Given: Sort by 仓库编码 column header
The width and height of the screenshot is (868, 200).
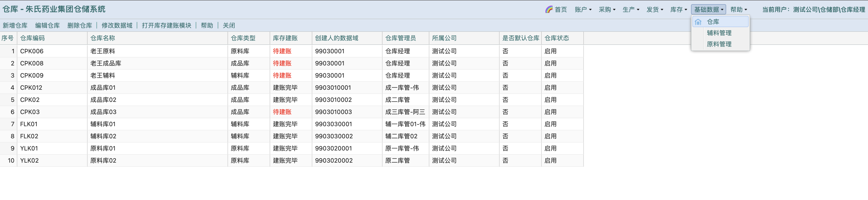Looking at the screenshot, I should [32, 38].
